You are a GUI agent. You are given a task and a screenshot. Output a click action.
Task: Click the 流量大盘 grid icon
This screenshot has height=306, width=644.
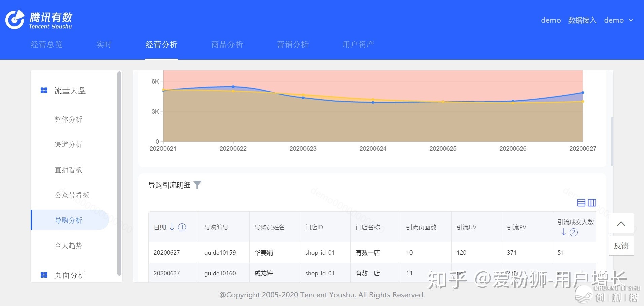click(44, 90)
